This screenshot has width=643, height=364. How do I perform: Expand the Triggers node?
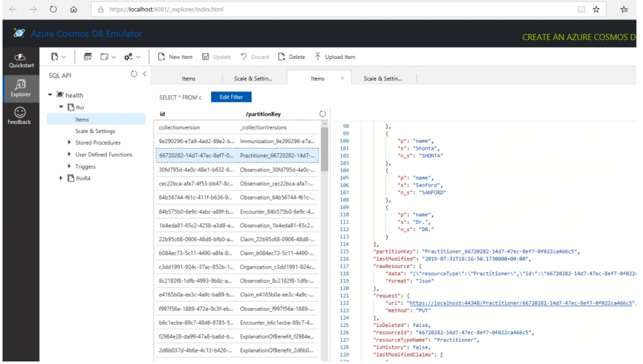tap(70, 167)
